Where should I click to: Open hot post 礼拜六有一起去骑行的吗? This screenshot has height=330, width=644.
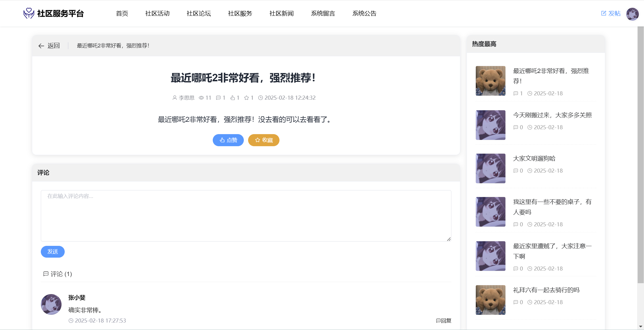[546, 290]
